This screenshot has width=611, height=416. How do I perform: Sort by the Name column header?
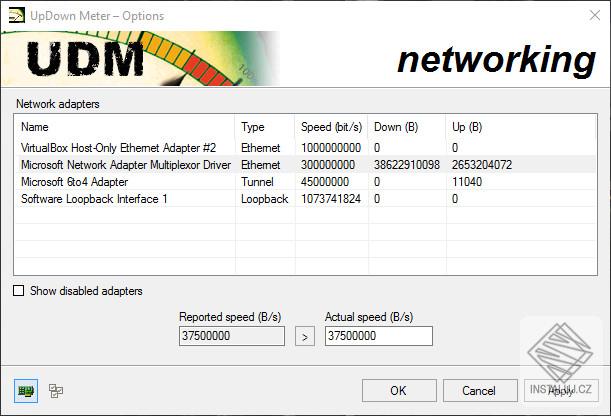(124, 127)
